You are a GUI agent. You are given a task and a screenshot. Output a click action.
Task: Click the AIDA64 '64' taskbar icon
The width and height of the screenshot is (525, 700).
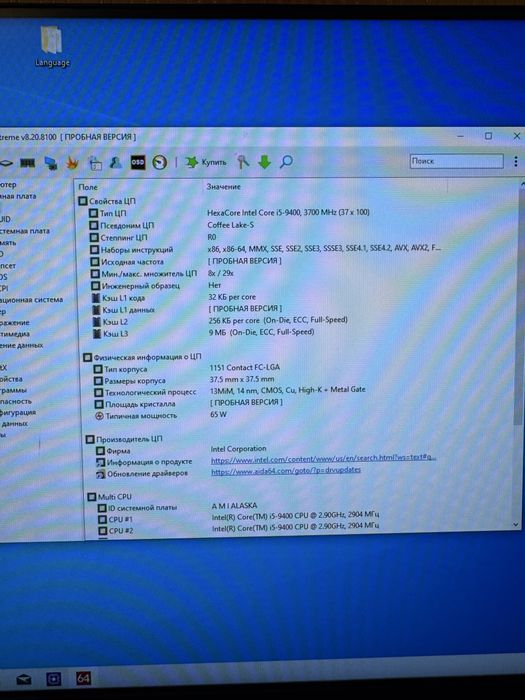tap(83, 679)
